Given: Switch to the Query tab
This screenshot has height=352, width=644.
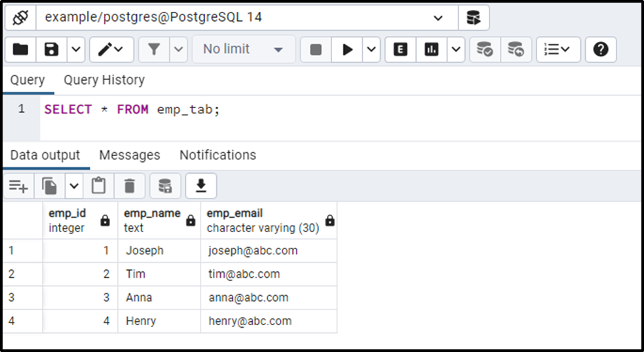Looking at the screenshot, I should coord(28,80).
